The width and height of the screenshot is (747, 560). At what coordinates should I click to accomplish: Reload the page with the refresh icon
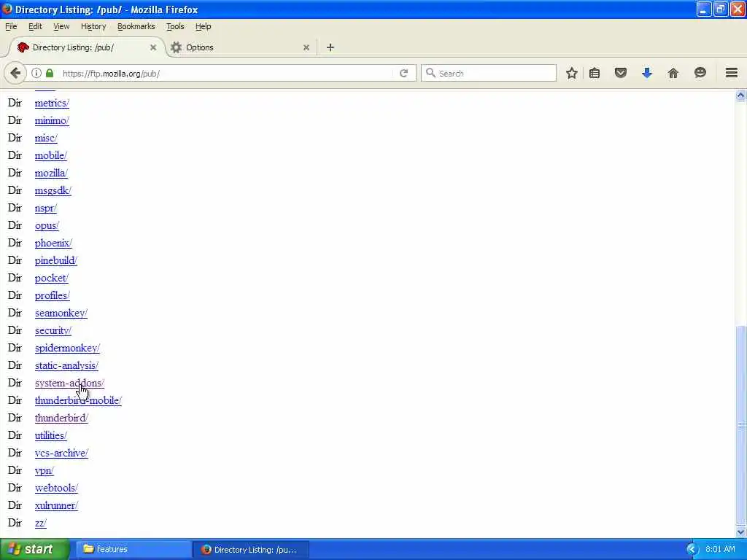pyautogui.click(x=403, y=74)
